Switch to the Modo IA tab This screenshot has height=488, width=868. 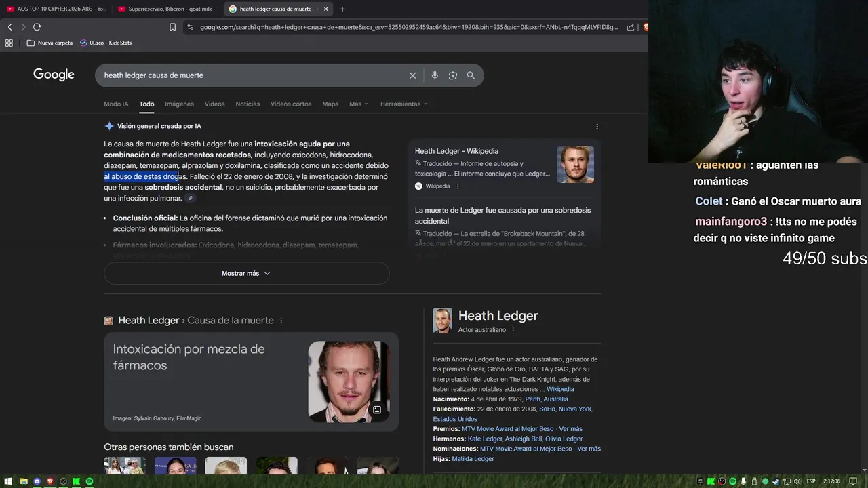116,104
